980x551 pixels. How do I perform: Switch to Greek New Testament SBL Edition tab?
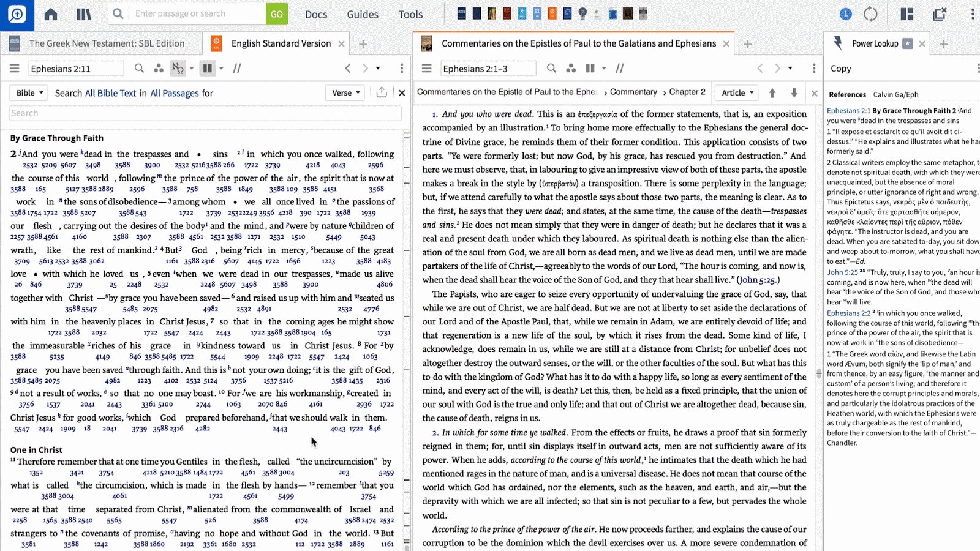(101, 43)
